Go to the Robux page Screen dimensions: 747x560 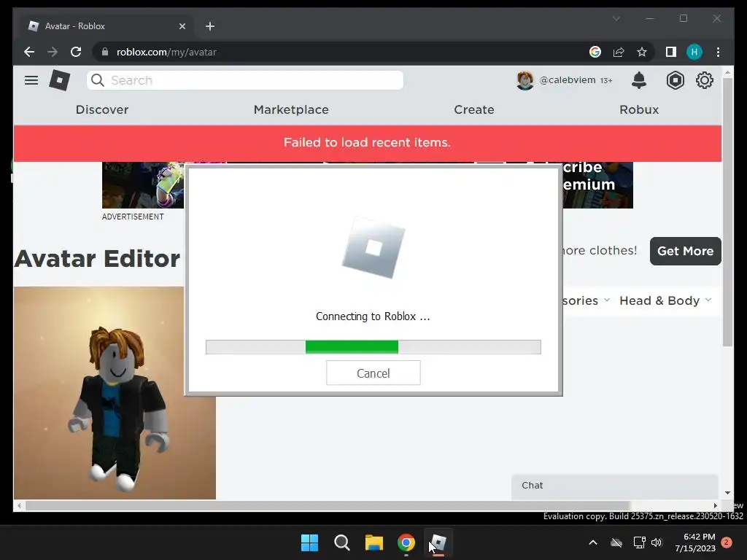click(639, 109)
